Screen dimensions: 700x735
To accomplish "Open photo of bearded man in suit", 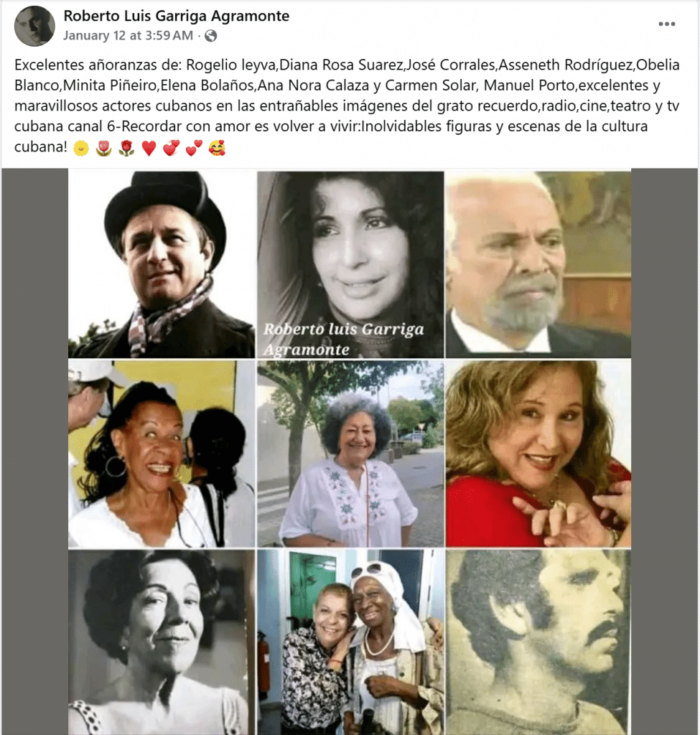I will coord(538,264).
